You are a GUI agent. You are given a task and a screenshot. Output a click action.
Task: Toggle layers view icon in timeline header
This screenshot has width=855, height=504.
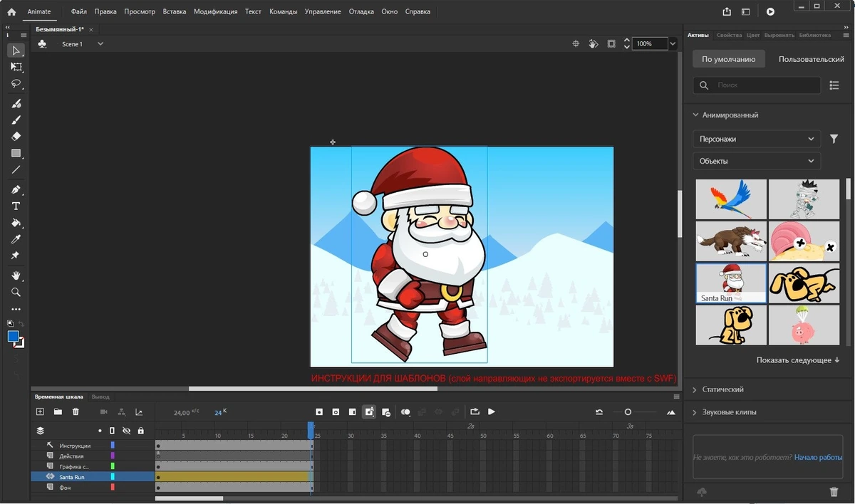[x=41, y=431]
